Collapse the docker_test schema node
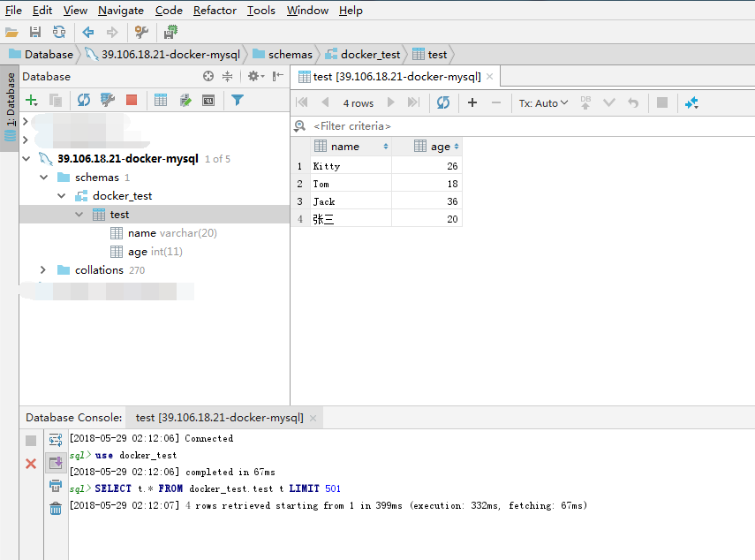 coord(62,195)
